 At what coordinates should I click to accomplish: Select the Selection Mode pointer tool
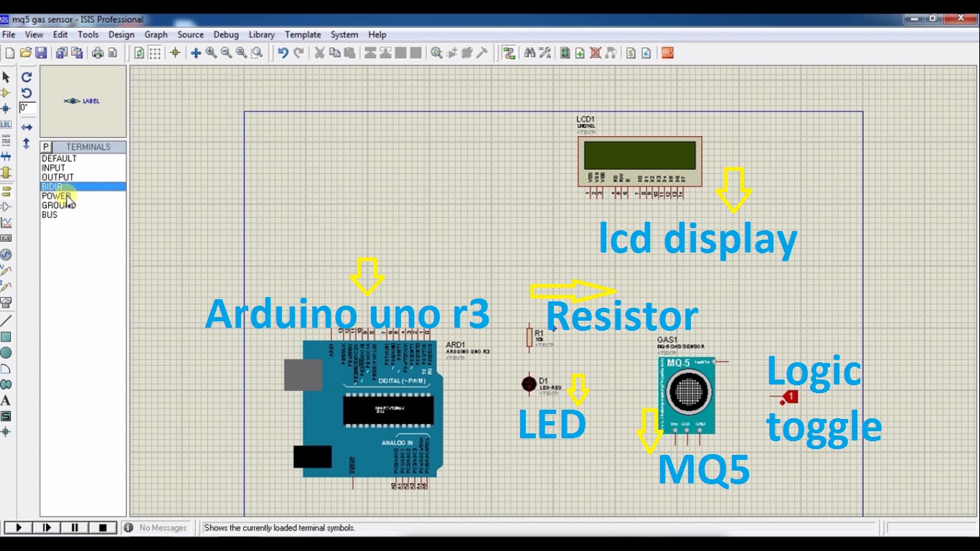[x=5, y=77]
